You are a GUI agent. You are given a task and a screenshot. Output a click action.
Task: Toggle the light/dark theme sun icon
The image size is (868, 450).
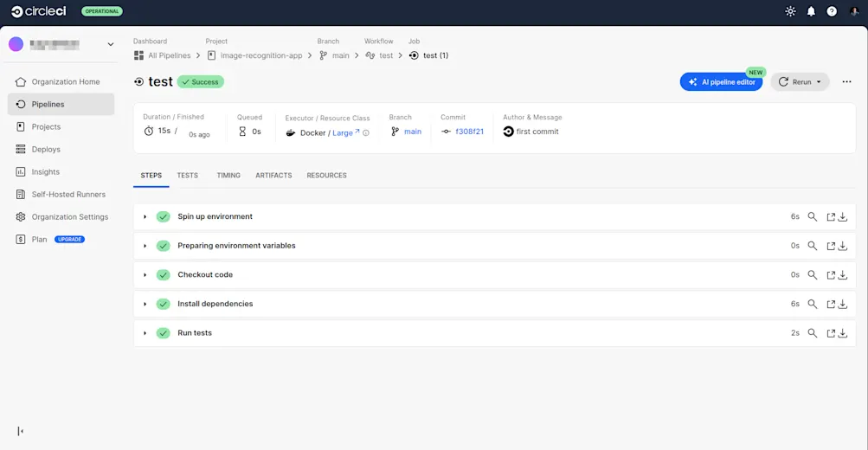tap(790, 11)
